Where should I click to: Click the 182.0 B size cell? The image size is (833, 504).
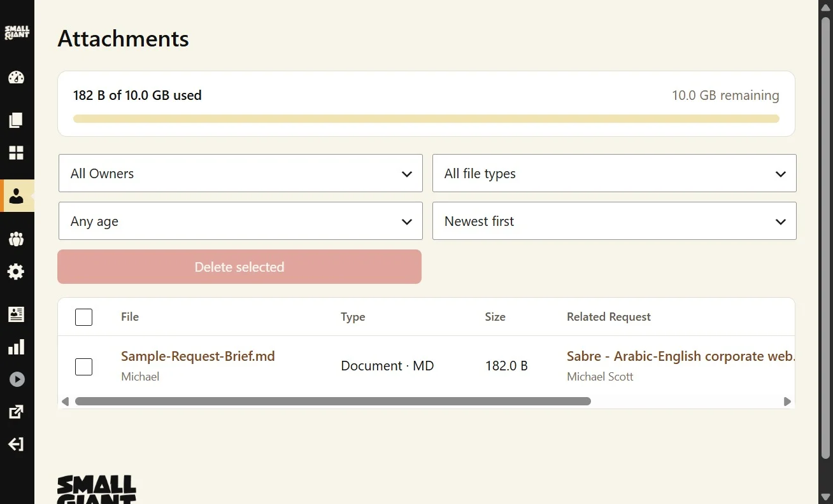point(506,366)
